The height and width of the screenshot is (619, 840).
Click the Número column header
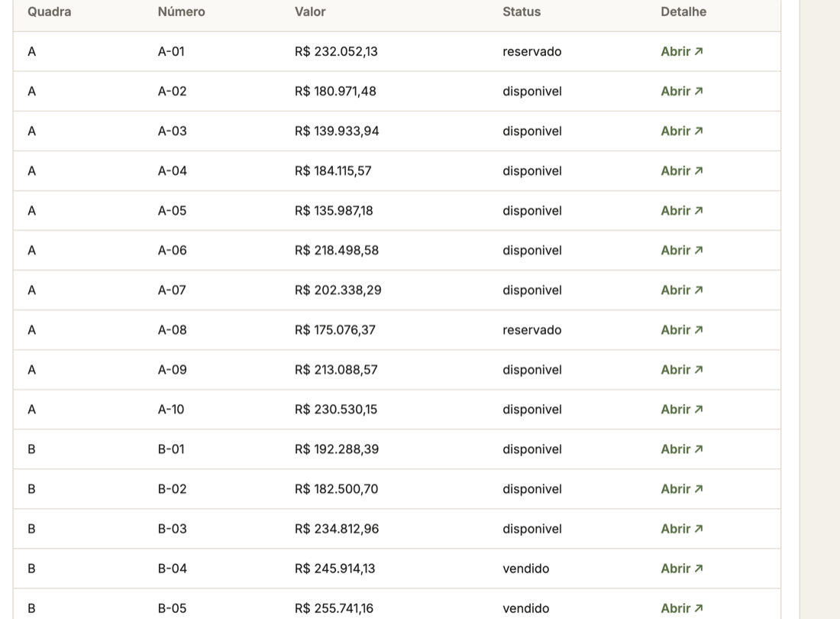coord(182,11)
